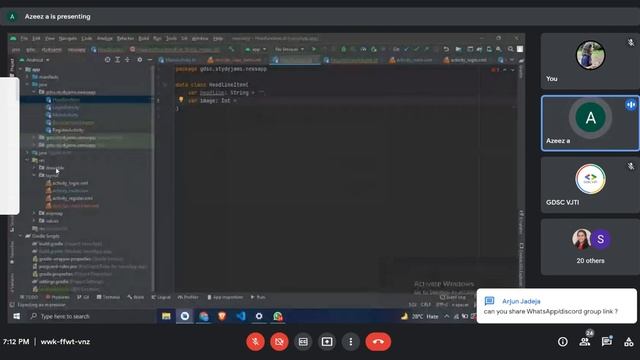Click Select Opened File target icon
This screenshot has width=640, height=360.
107,60
